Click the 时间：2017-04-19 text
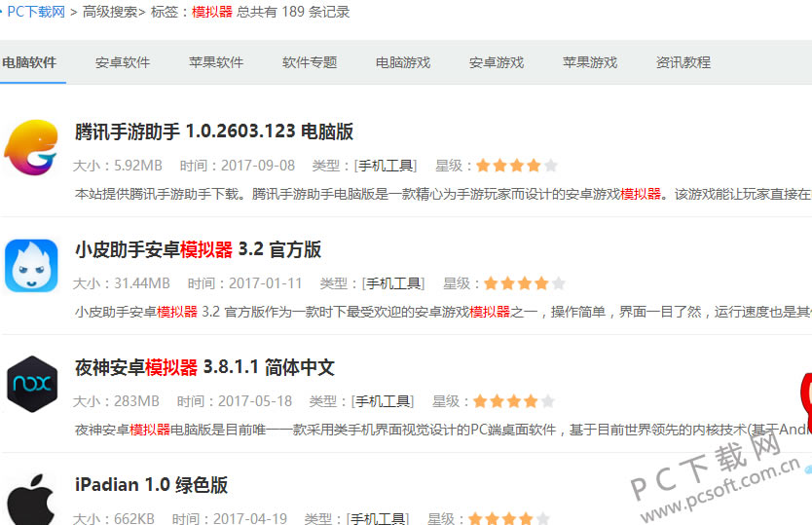 click(x=230, y=518)
